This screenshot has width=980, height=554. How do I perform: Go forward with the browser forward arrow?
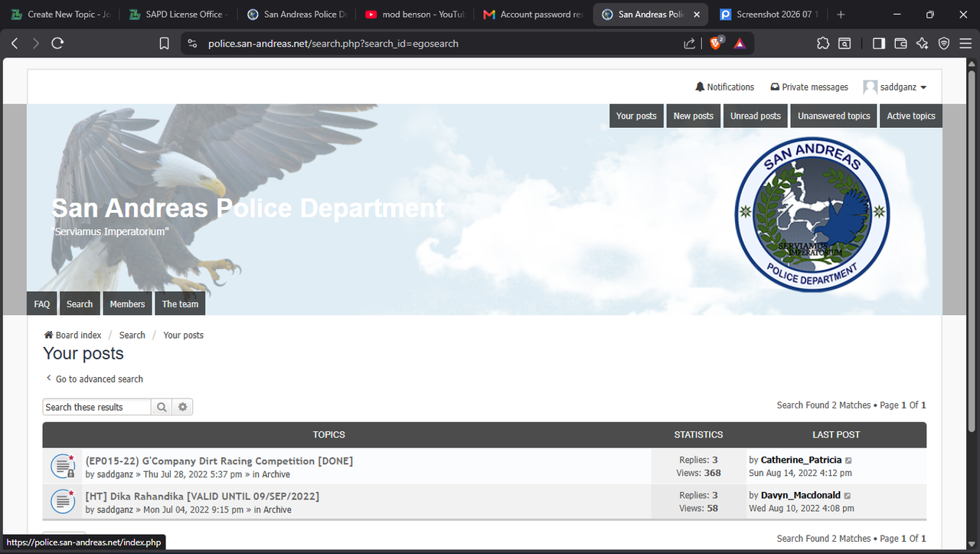click(x=36, y=44)
